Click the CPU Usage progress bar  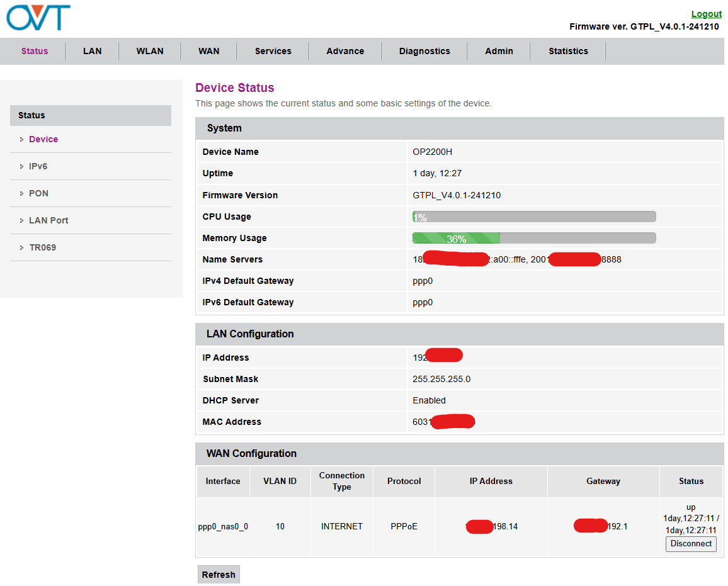534,217
